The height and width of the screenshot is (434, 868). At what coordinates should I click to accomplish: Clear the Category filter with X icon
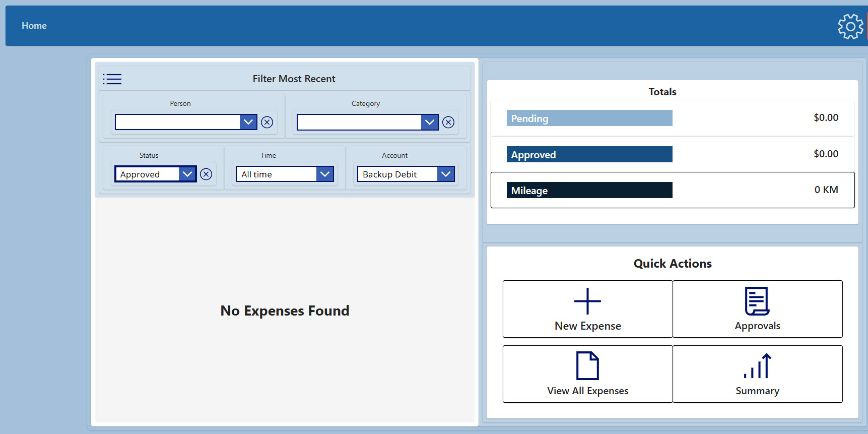(448, 122)
